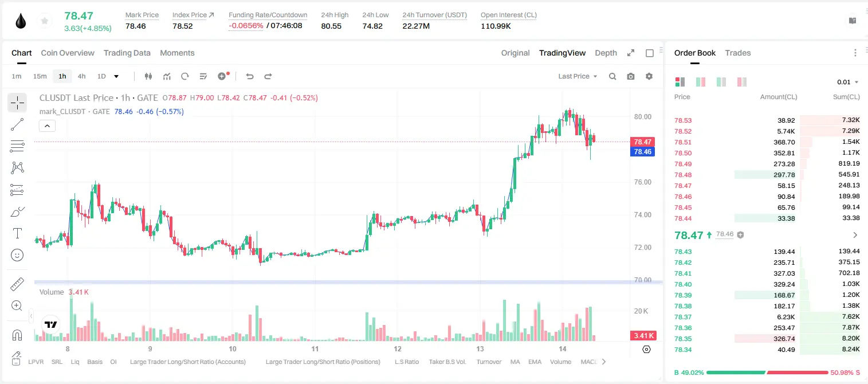Screen dimensions: 868x384
Task: Select the 4h timeframe button
Action: click(x=81, y=76)
